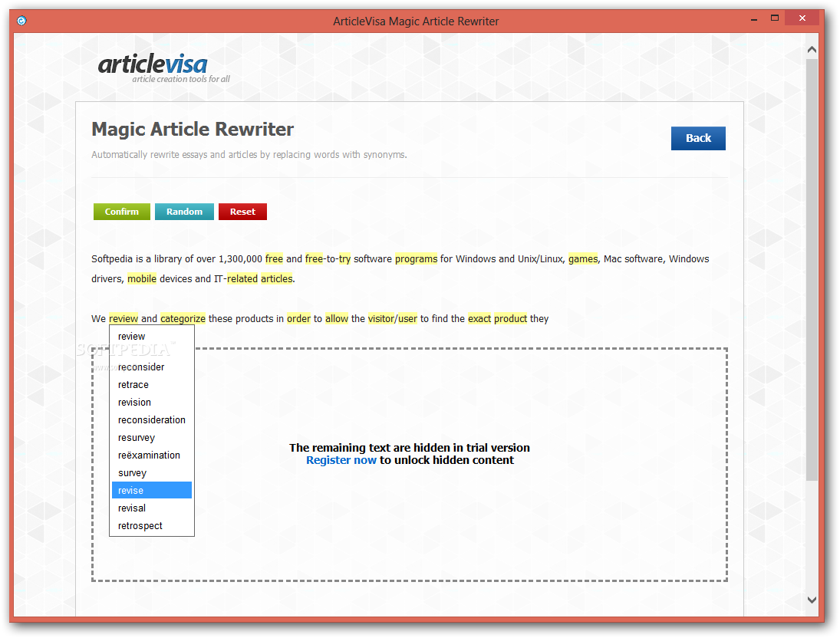Click highlighted word 'product' before 'they'
Screen dimensions: 840x638
511,319
